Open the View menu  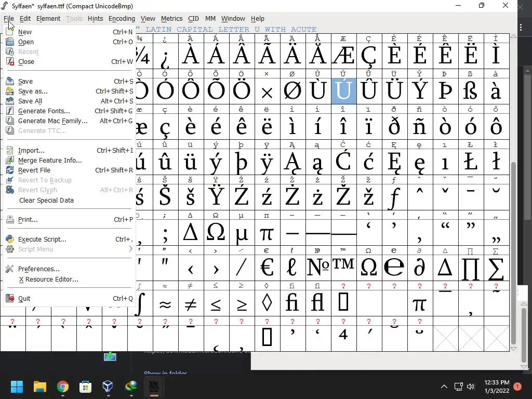(148, 19)
